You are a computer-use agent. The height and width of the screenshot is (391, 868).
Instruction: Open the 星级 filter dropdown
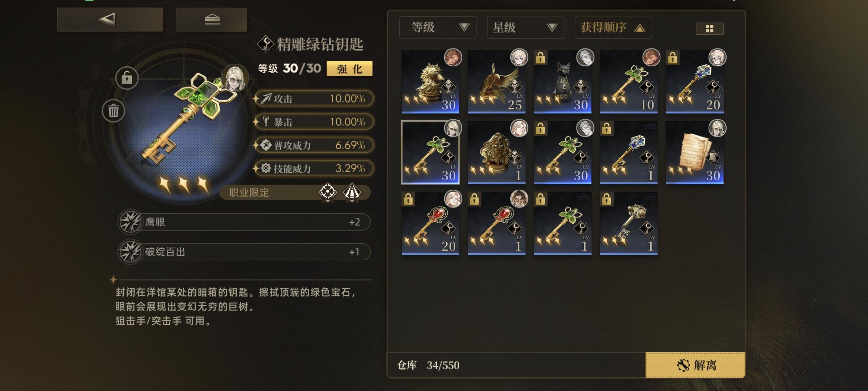tap(526, 28)
